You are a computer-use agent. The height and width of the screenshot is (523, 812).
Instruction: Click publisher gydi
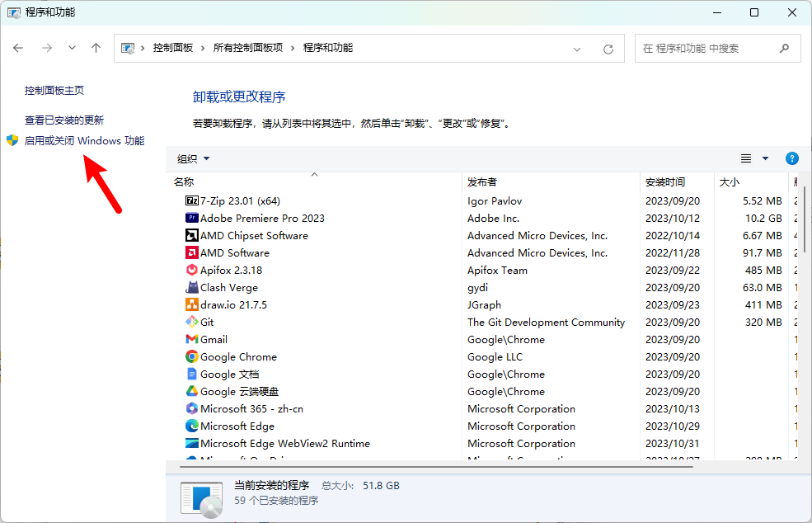pos(477,288)
